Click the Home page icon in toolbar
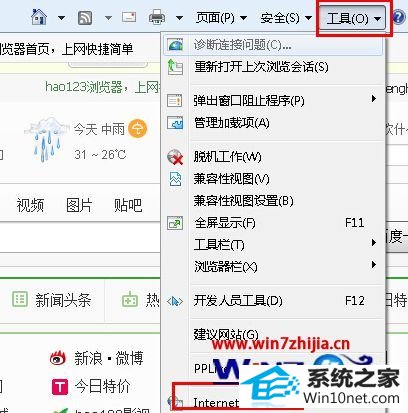Image resolution: width=408 pixels, height=413 pixels. (x=39, y=17)
